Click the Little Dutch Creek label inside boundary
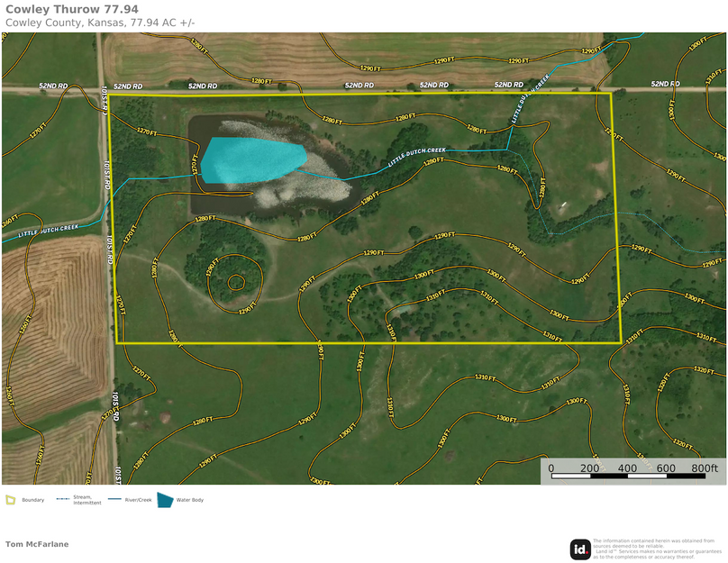 click(417, 157)
